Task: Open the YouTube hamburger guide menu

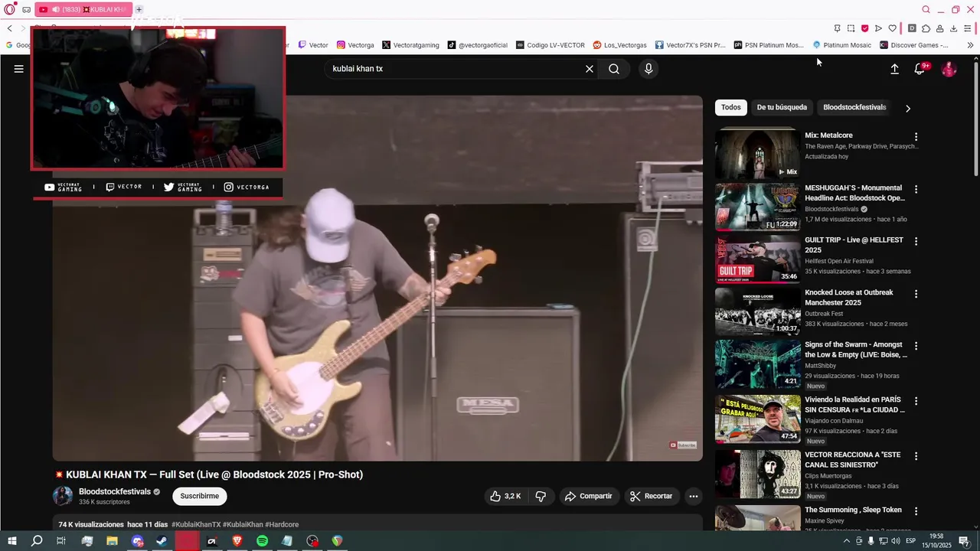Action: pyautogui.click(x=19, y=69)
